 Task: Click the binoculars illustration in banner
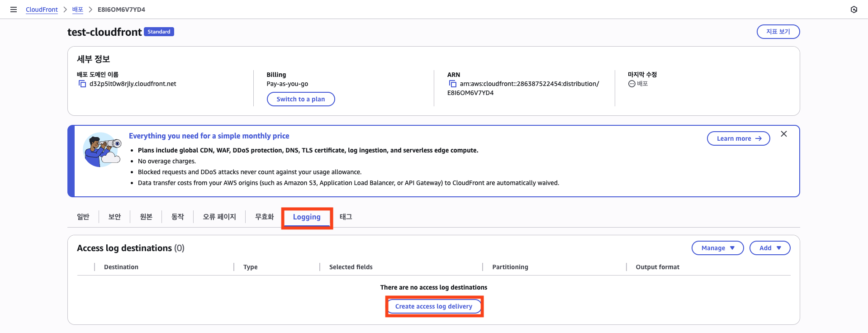(x=102, y=150)
